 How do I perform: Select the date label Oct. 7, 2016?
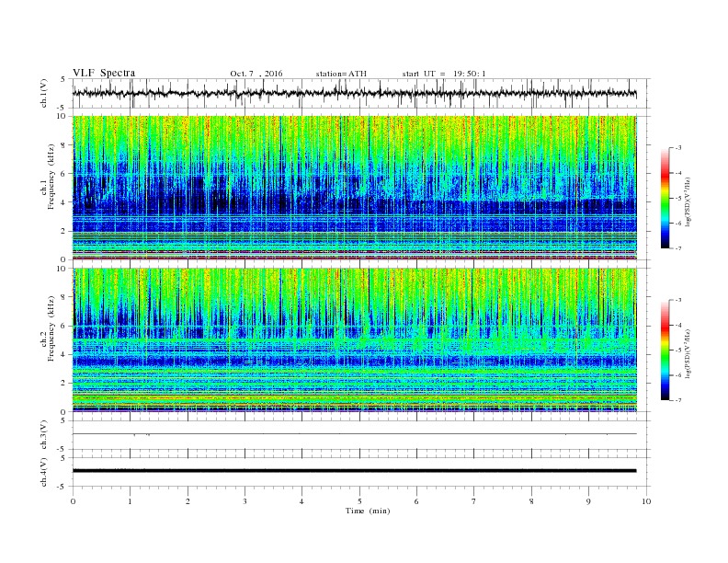(x=256, y=74)
